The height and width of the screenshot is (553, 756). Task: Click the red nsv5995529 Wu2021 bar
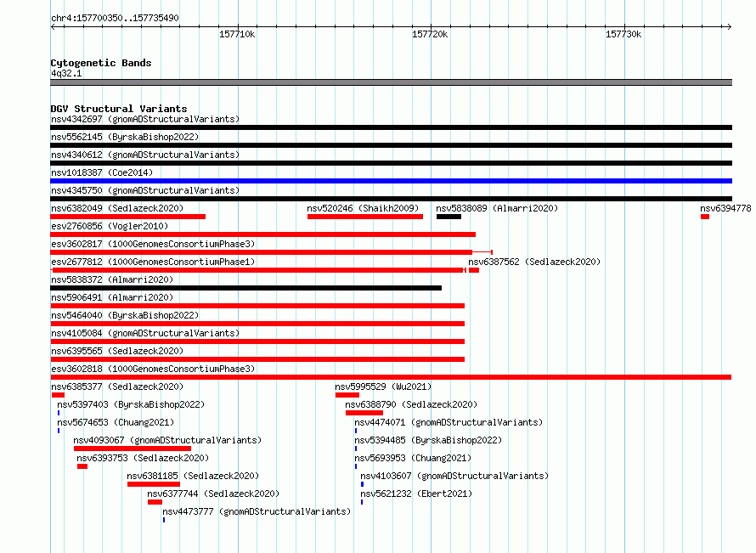tap(347, 395)
